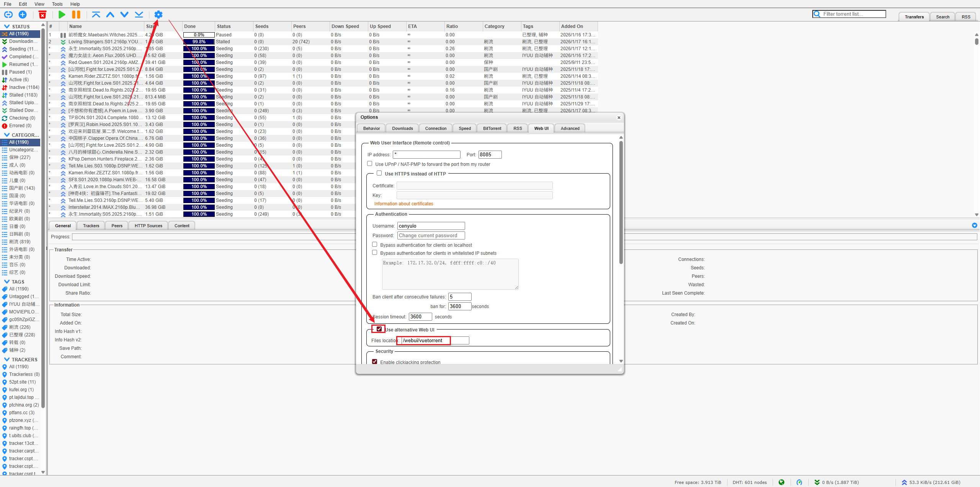This screenshot has height=487, width=980.
Task: Click the Add Torrent Link icon
Action: point(8,15)
